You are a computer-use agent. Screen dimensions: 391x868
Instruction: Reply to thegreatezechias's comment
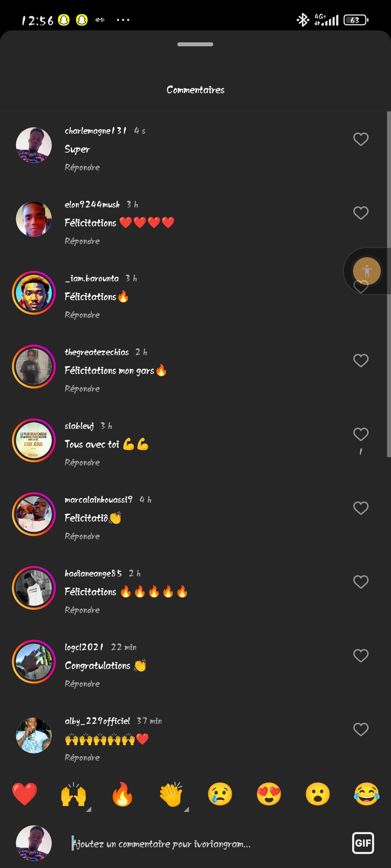[82, 389]
